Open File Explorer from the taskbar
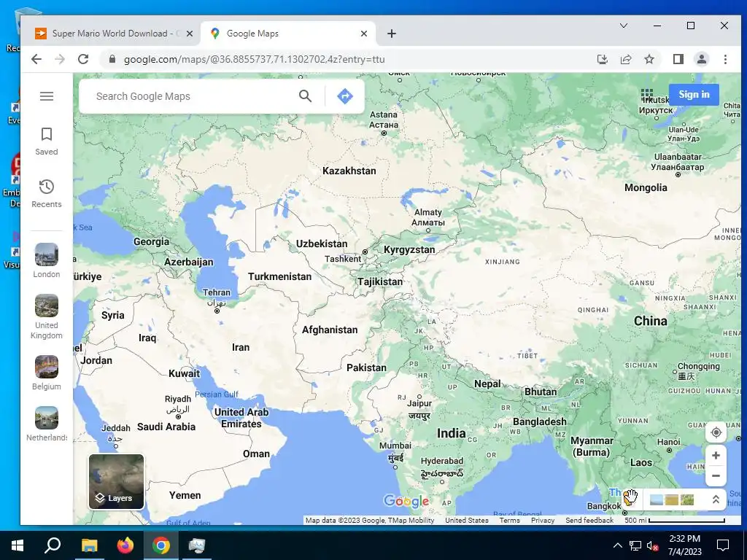The height and width of the screenshot is (560, 747). [x=89, y=545]
